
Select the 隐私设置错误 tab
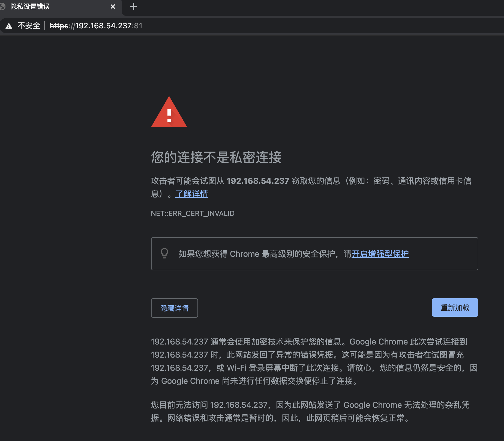pos(60,7)
